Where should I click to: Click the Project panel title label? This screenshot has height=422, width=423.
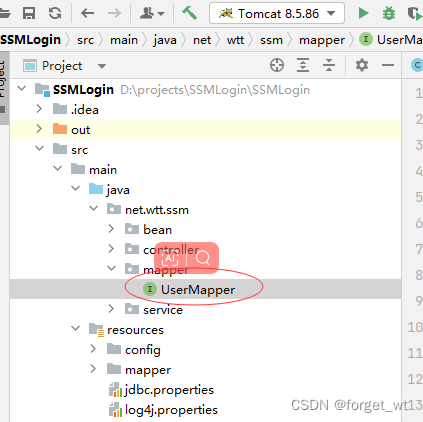click(x=62, y=66)
